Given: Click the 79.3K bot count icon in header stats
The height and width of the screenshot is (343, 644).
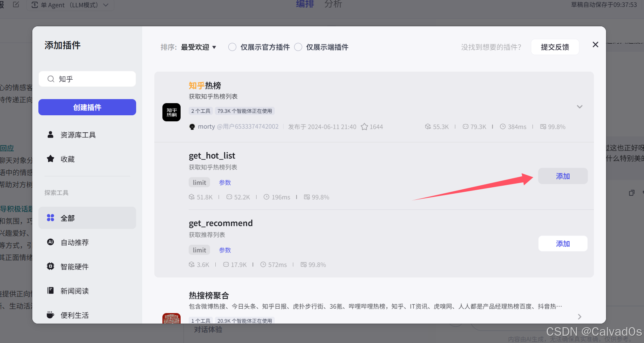Looking at the screenshot, I should [x=465, y=127].
